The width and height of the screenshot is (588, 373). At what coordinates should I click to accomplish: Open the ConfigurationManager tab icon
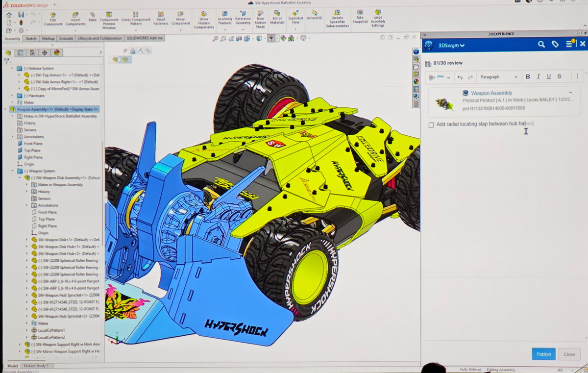(32, 52)
